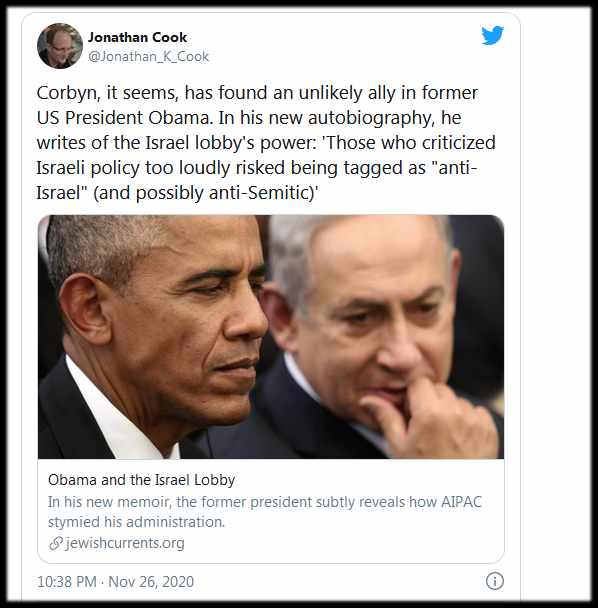Click the man with hand on chin in photo
The height and width of the screenshot is (608, 598).
tap(384, 333)
